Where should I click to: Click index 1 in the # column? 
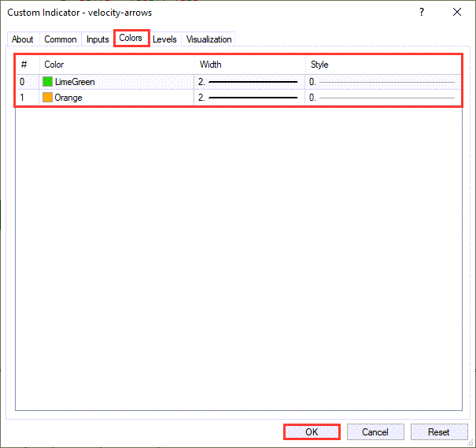[22, 98]
